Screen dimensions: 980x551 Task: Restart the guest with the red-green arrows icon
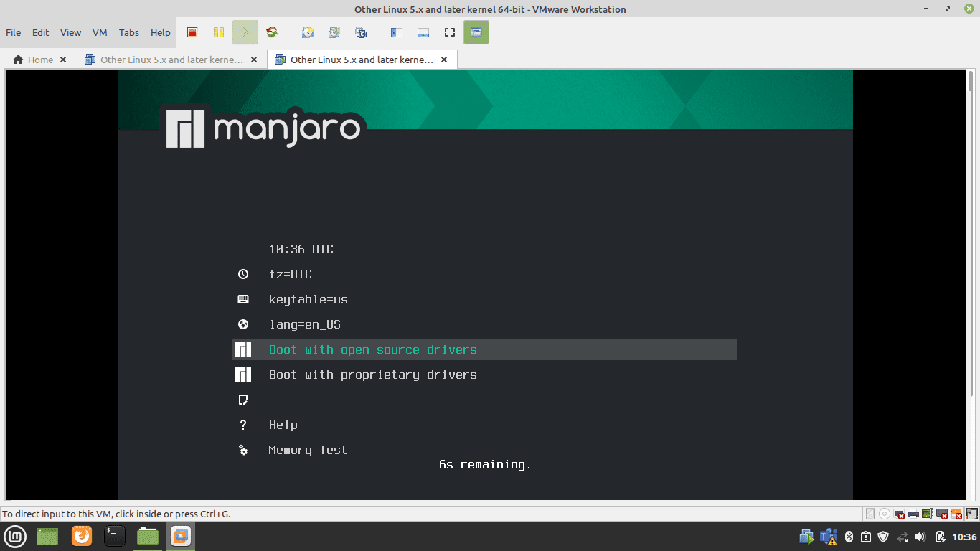click(x=271, y=32)
